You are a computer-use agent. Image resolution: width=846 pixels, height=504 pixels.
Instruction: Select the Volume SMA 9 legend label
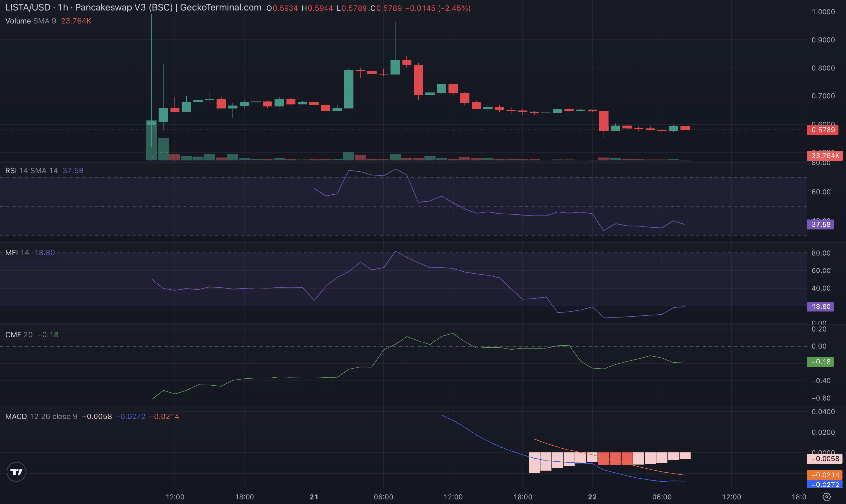pyautogui.click(x=31, y=21)
